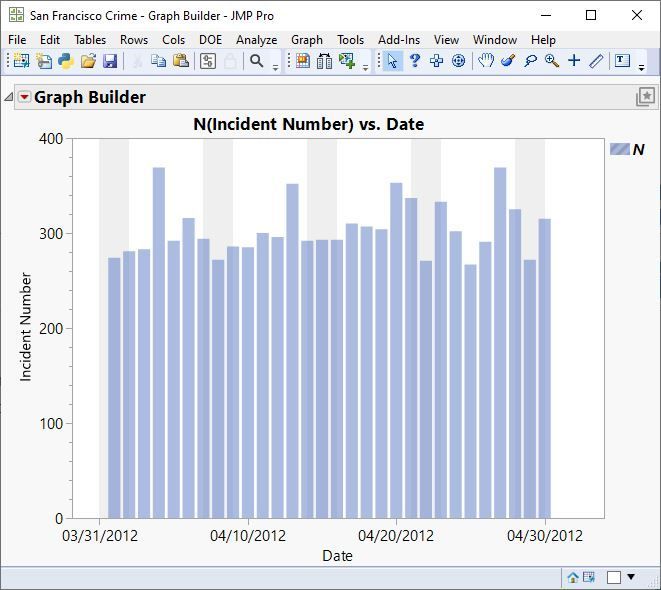Open the Tools menu

coord(350,40)
